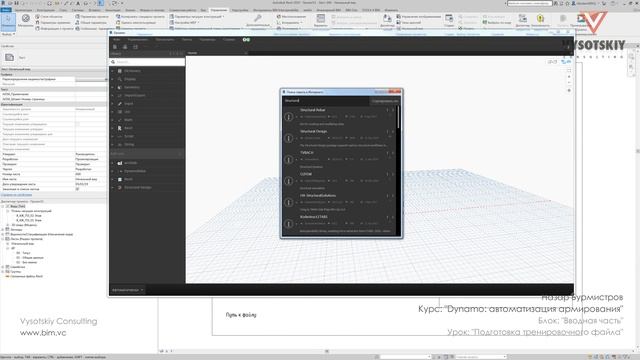Select the Structural Design package title
Screen dimensions: 640x360
pos(313,131)
